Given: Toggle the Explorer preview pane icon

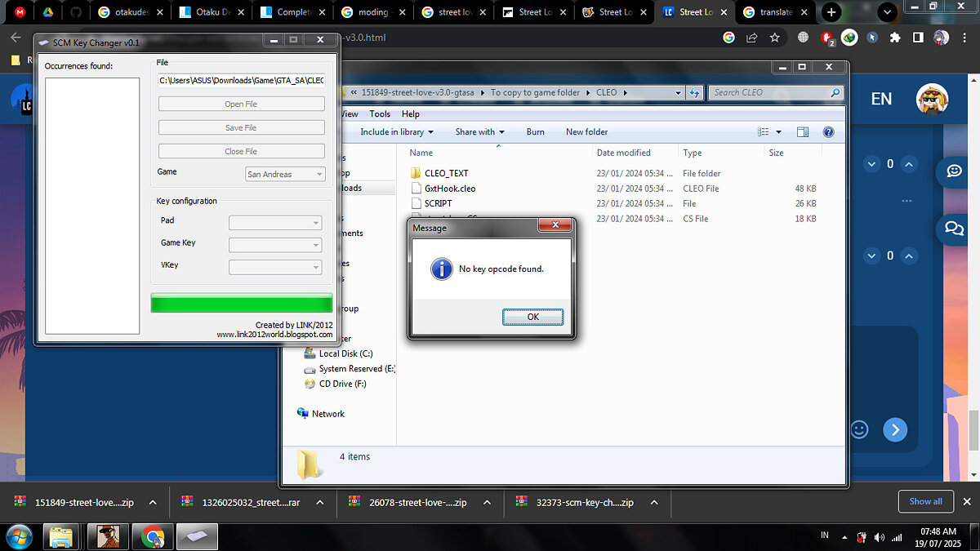Looking at the screenshot, I should click(802, 132).
